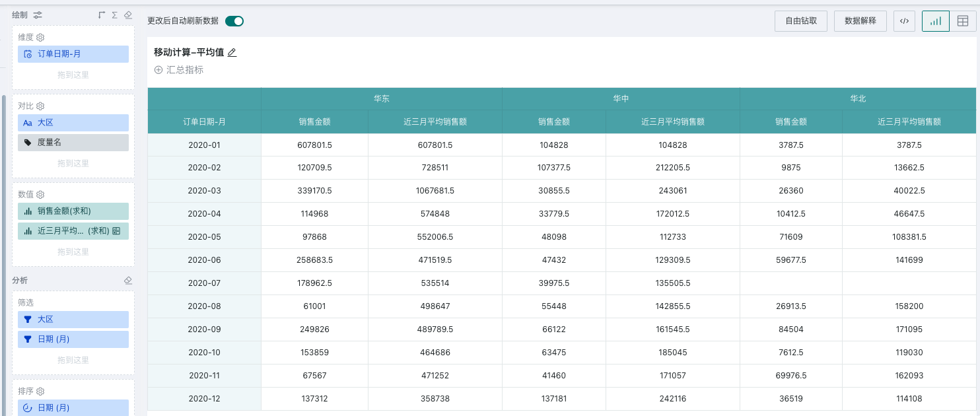Click the eraser icon beside 绘制
This screenshot has width=980, height=416.
click(x=128, y=15)
